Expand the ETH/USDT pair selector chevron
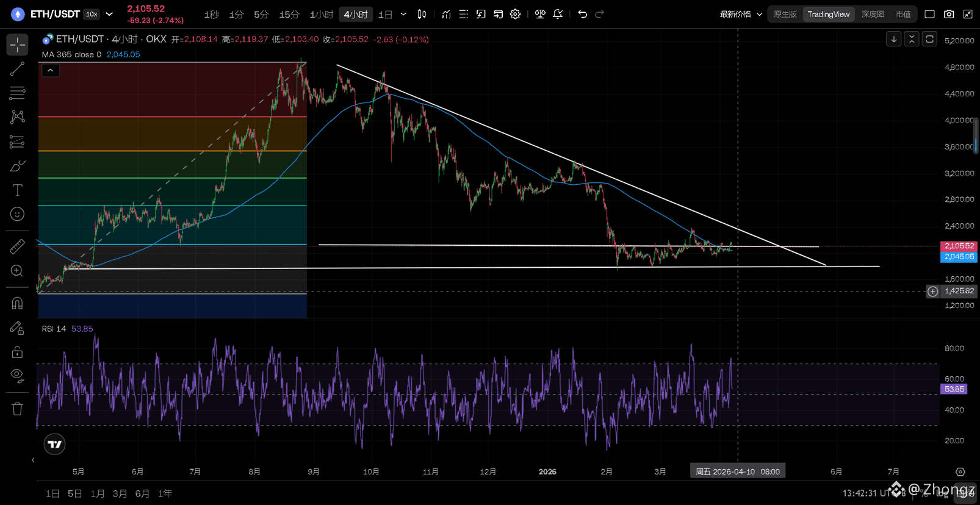The height and width of the screenshot is (505, 980). [x=109, y=14]
